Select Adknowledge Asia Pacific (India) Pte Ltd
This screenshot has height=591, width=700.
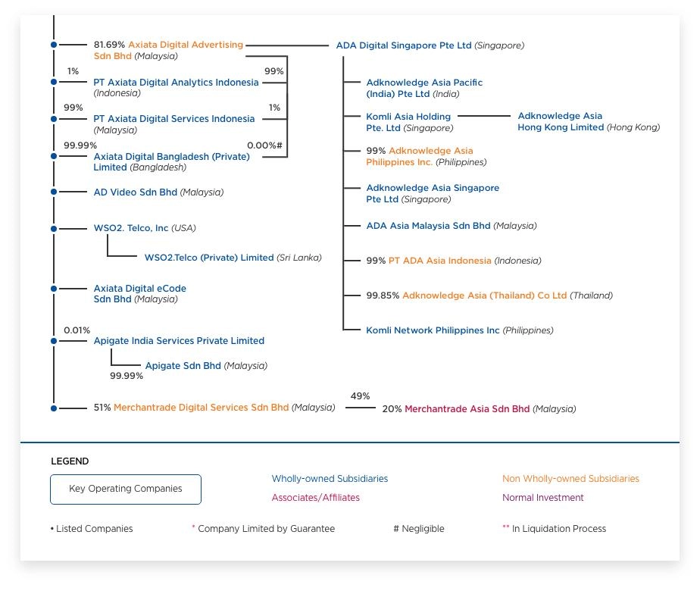pyautogui.click(x=424, y=88)
